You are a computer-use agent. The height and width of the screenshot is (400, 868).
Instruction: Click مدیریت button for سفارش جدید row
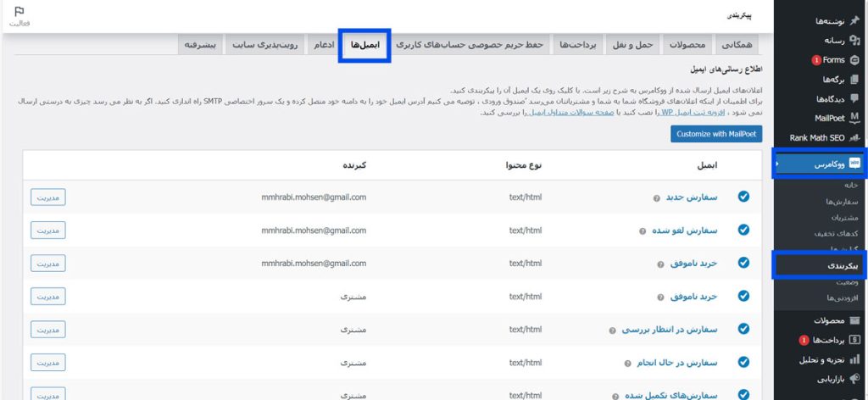[48, 197]
